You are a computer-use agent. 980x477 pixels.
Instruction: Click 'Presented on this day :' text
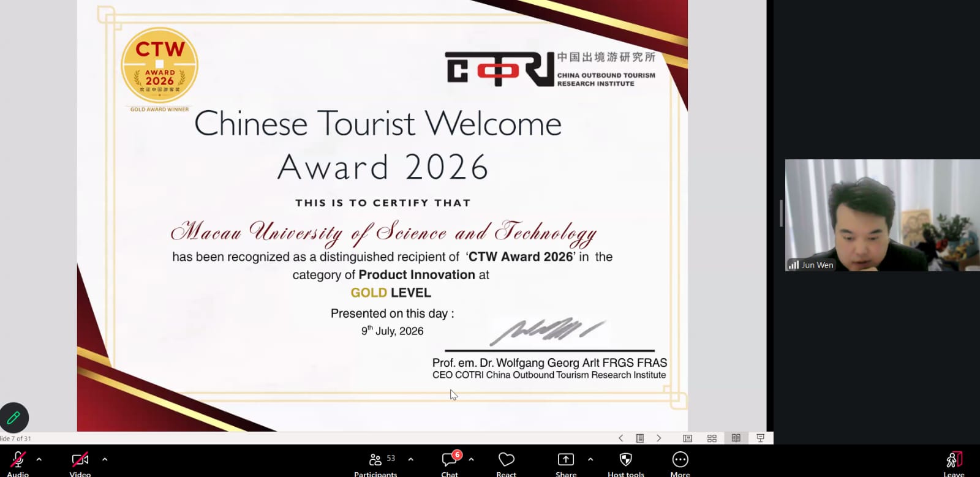click(x=393, y=314)
